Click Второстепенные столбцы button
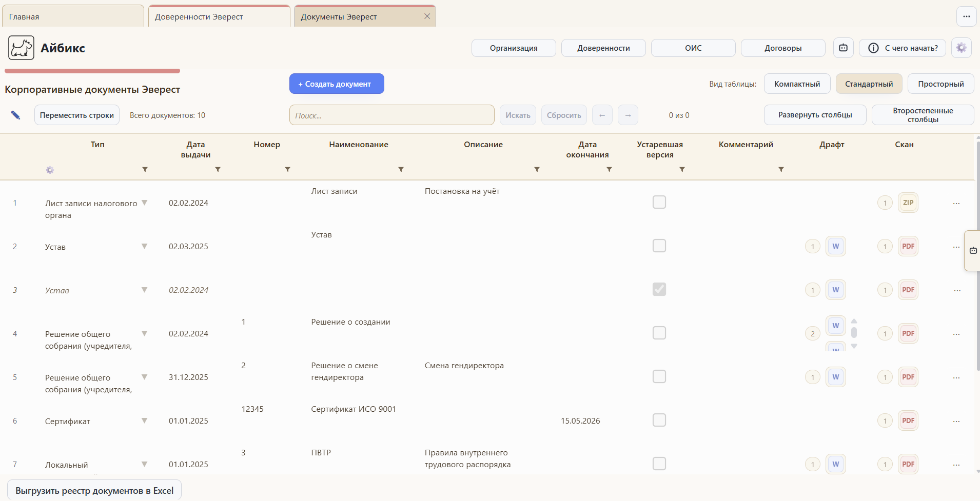 (923, 115)
